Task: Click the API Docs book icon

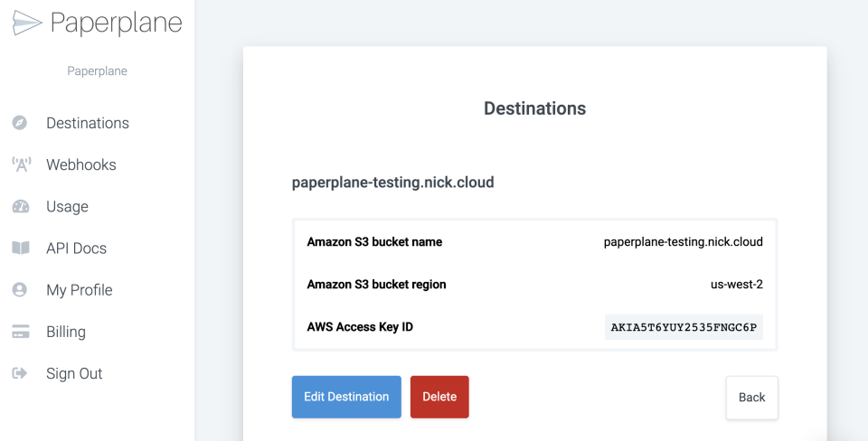Action: pos(20,248)
